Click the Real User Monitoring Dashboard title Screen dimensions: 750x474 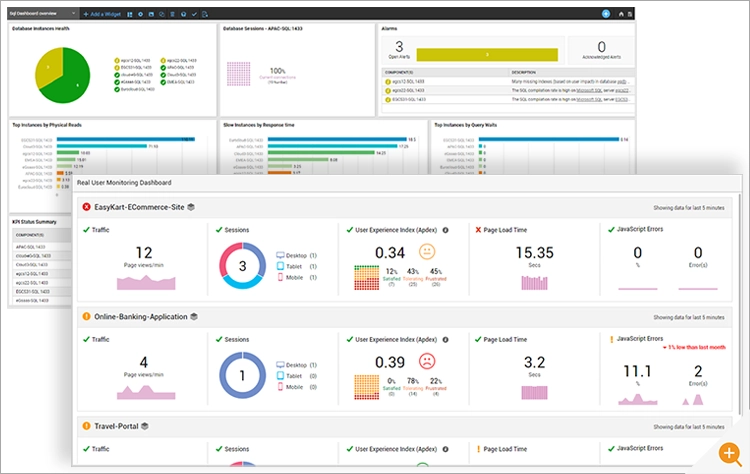click(124, 183)
